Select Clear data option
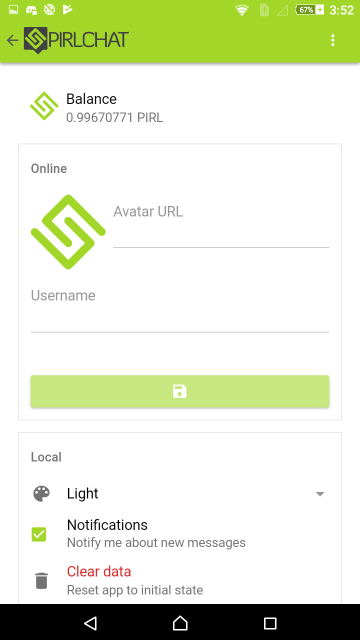 pyautogui.click(x=99, y=571)
